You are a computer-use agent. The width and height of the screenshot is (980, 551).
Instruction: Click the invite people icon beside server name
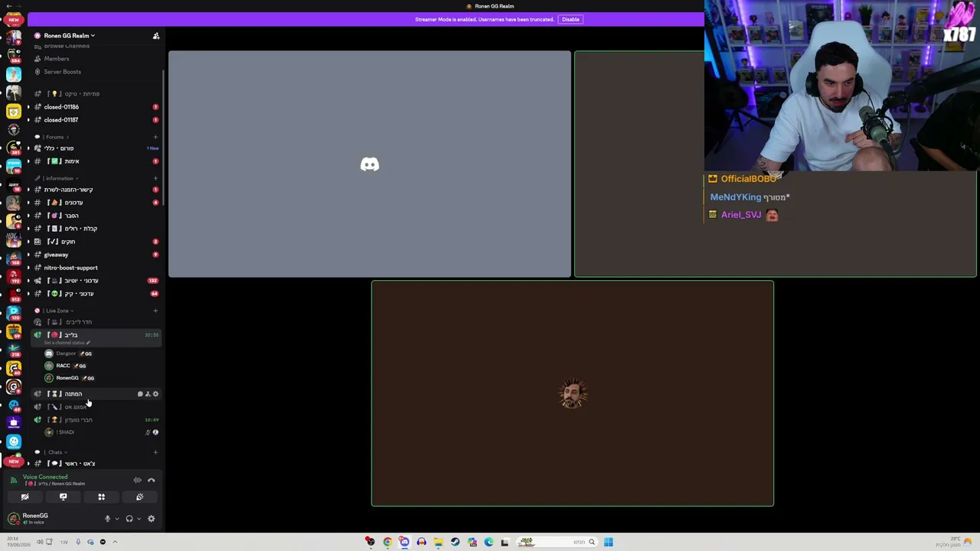click(156, 36)
